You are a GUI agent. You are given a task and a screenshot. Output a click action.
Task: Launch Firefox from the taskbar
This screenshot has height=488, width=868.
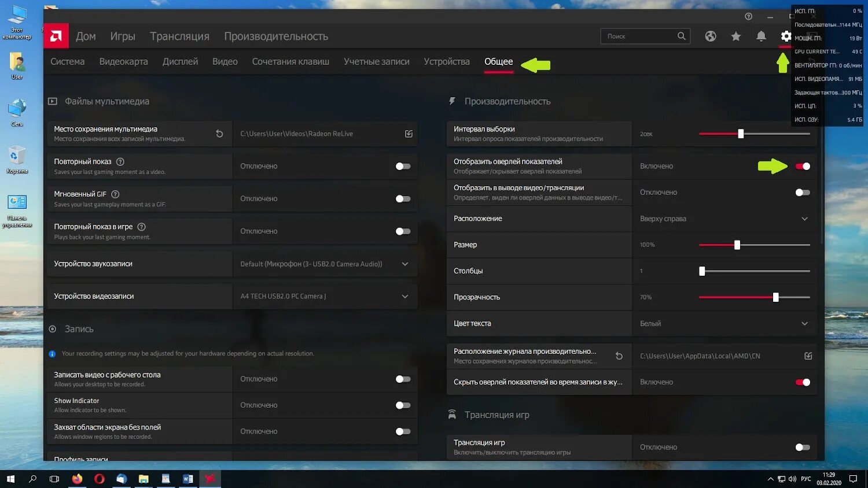click(x=77, y=479)
